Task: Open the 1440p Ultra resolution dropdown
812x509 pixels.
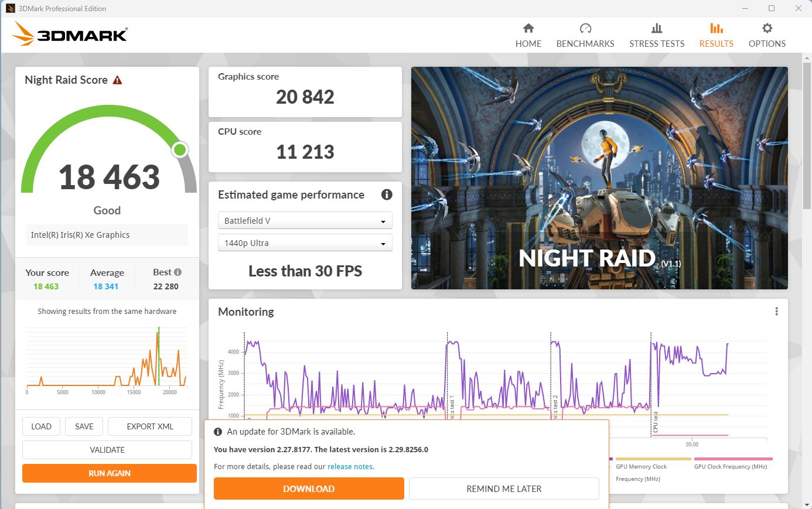Action: (x=305, y=243)
